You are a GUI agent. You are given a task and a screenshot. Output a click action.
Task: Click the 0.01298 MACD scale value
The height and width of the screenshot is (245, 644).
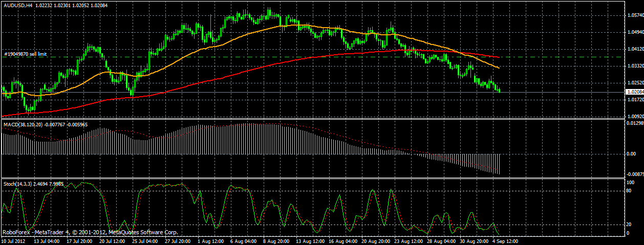635,123
